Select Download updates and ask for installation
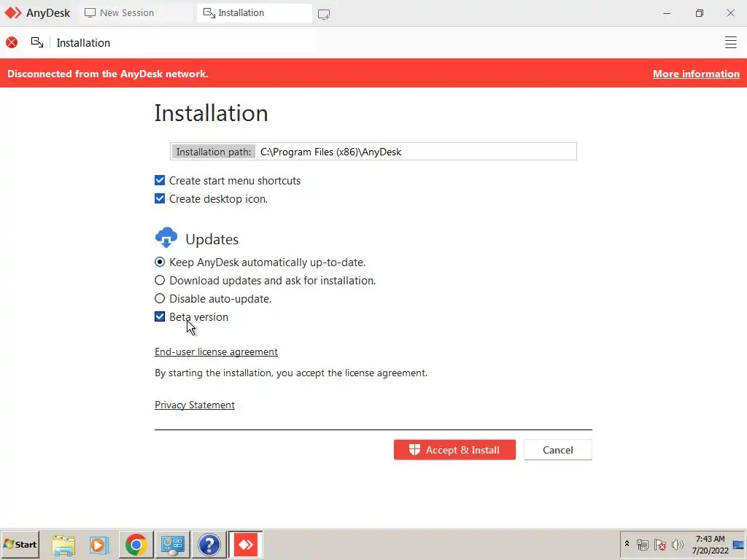This screenshot has height=560, width=747. [x=160, y=280]
